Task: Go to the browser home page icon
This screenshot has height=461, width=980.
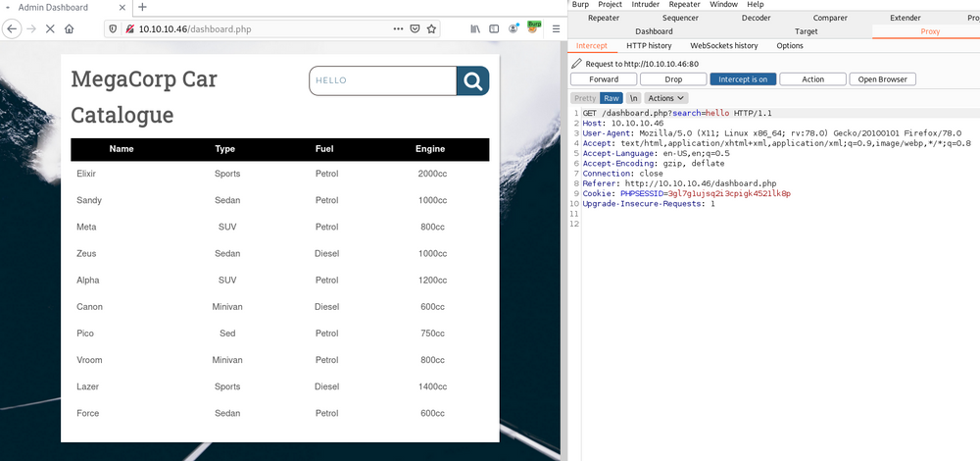Action: (x=70, y=29)
